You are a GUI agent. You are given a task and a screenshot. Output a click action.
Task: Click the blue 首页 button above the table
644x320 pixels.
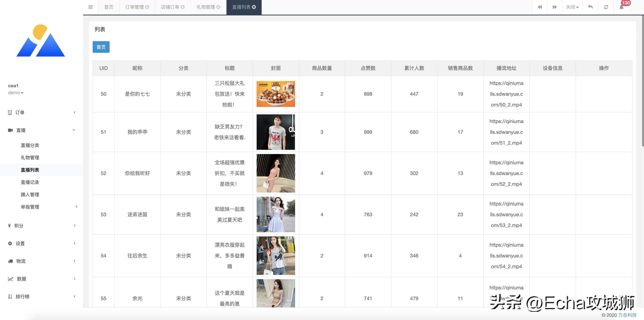101,47
